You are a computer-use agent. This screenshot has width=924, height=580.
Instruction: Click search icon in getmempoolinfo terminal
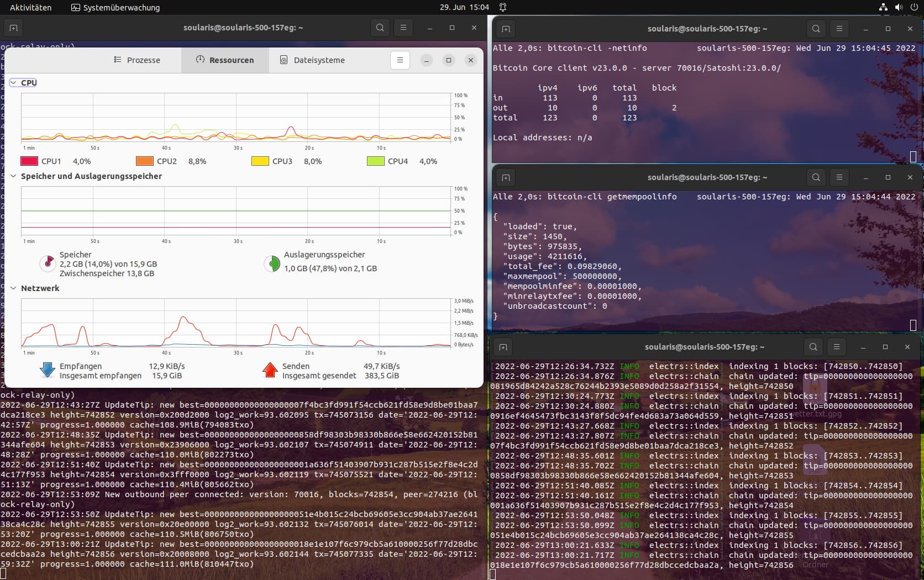(x=816, y=177)
